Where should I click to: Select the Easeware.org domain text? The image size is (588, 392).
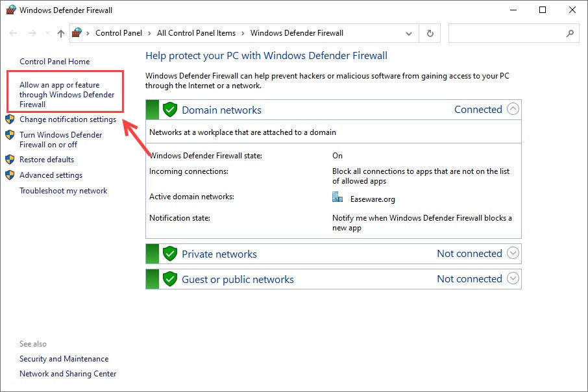point(373,199)
